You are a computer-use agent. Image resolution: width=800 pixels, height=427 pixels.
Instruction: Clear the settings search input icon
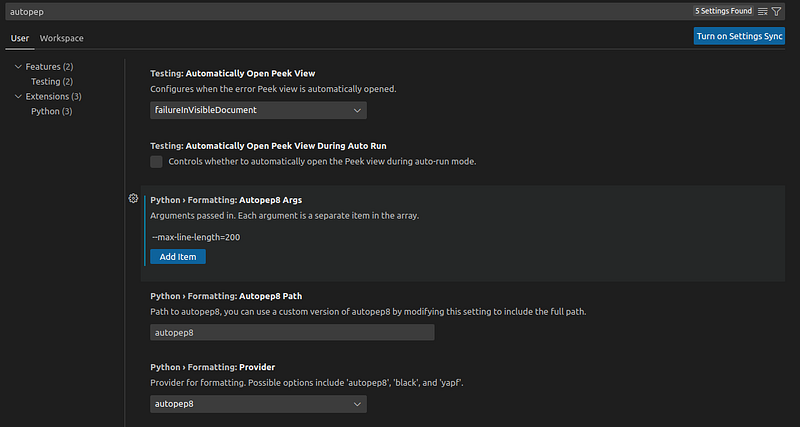763,11
